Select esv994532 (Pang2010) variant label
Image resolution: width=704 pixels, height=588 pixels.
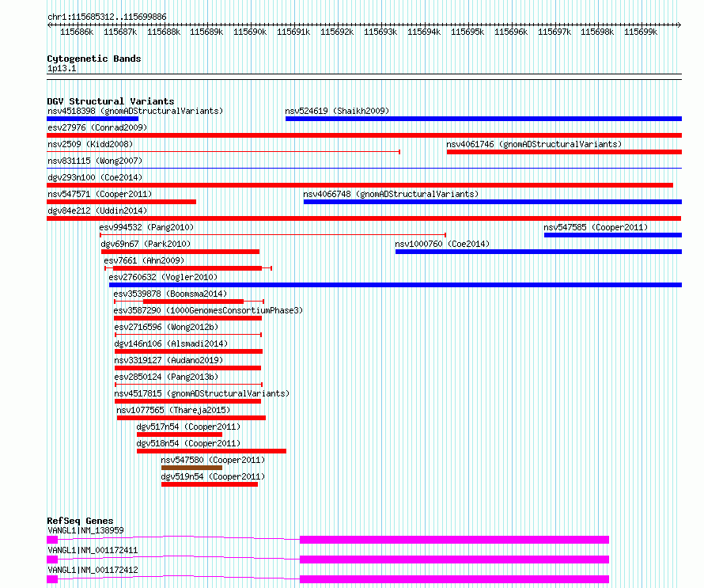(x=146, y=227)
